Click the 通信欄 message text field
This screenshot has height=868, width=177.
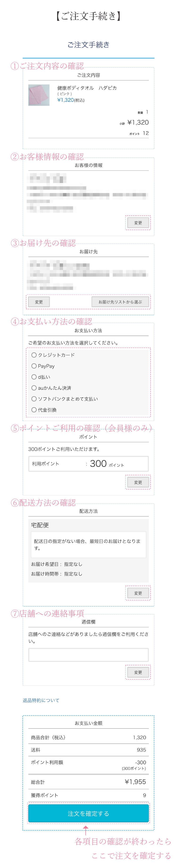88,655
